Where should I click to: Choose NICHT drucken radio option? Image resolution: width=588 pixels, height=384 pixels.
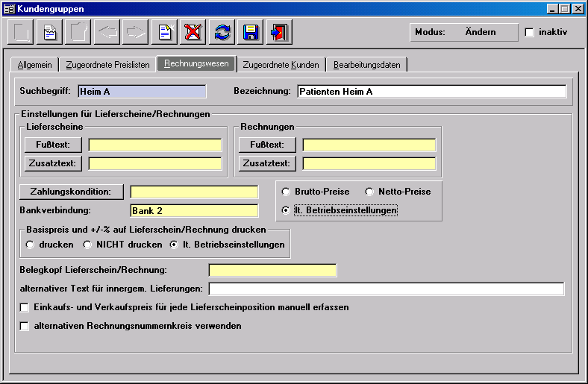(x=87, y=245)
